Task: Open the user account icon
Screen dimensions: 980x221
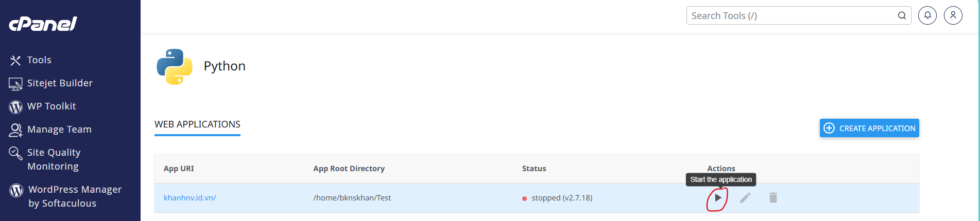Action: (x=953, y=15)
